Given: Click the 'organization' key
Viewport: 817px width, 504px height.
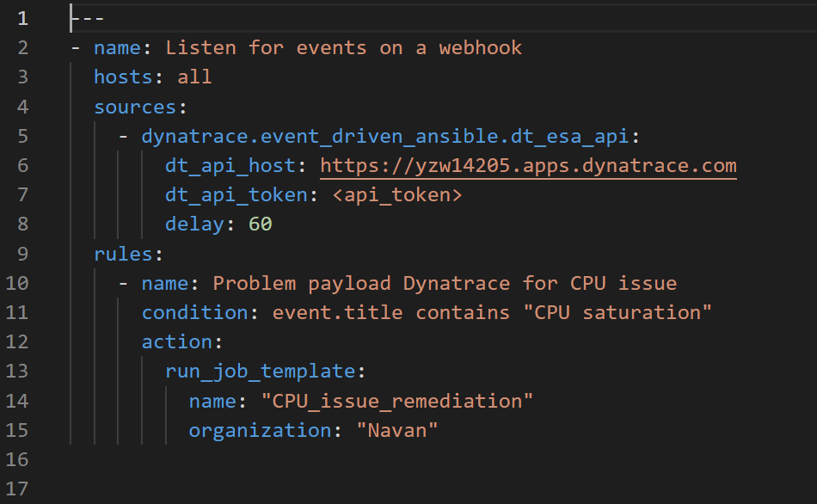Looking at the screenshot, I should click(260, 431).
